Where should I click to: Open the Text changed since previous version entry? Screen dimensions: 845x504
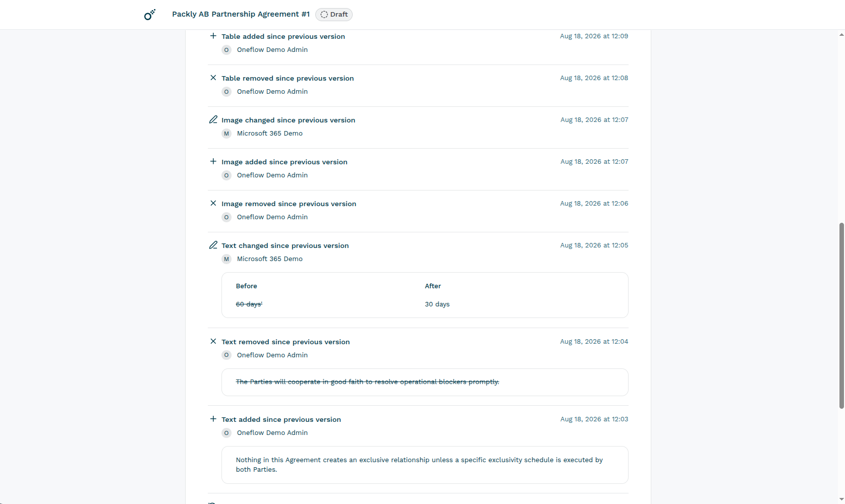pos(285,245)
